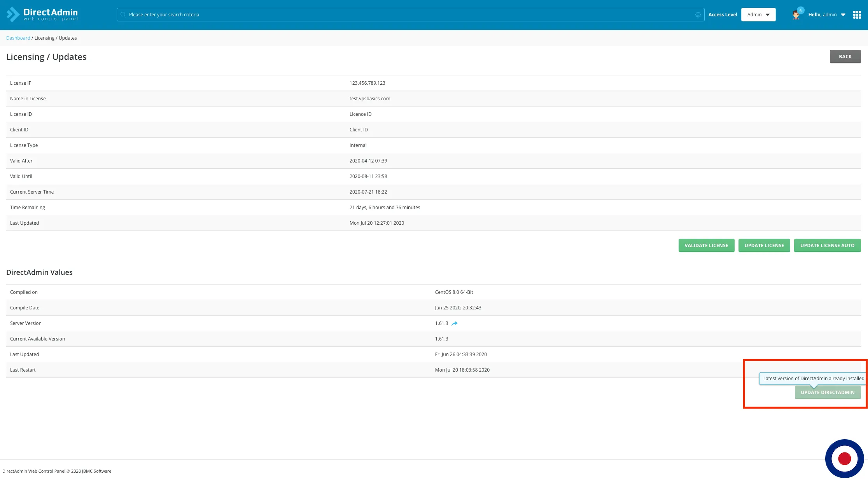Image resolution: width=868 pixels, height=482 pixels.
Task: Open the Access Level Admin dropdown
Action: point(758,15)
